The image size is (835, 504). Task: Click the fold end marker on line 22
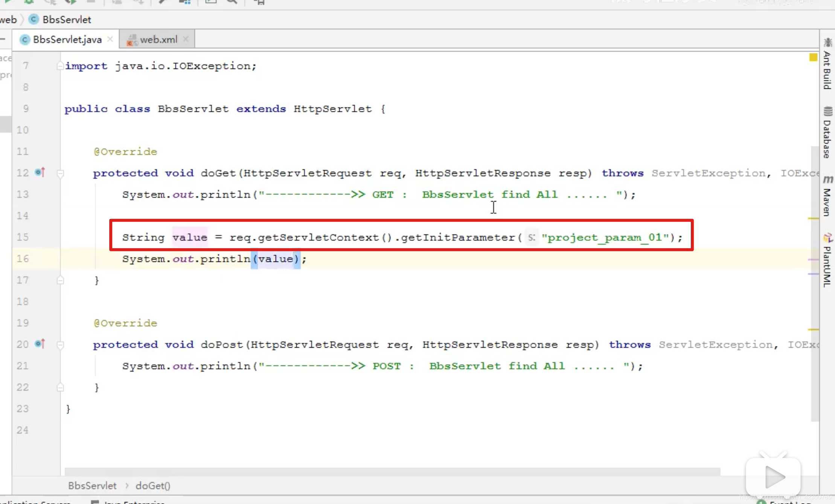[60, 387]
